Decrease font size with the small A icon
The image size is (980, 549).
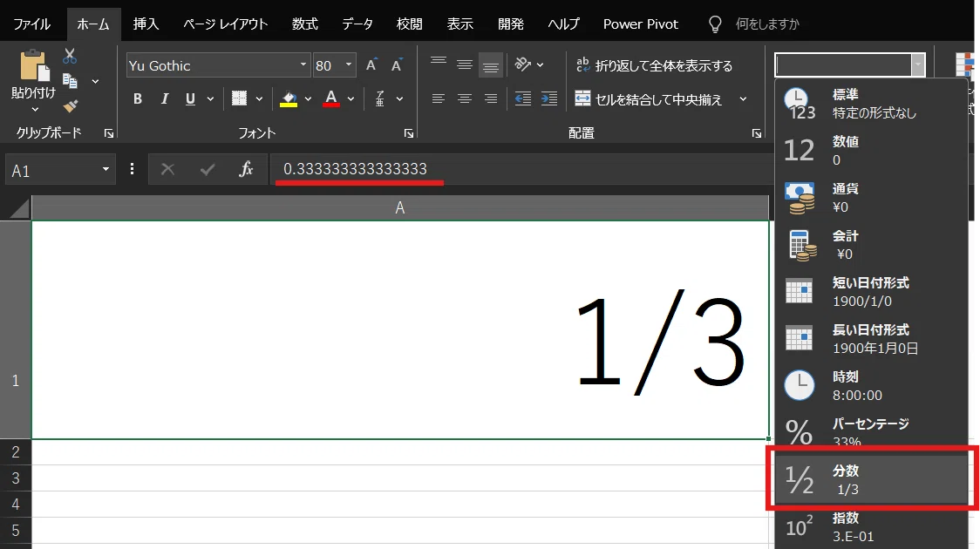click(396, 65)
